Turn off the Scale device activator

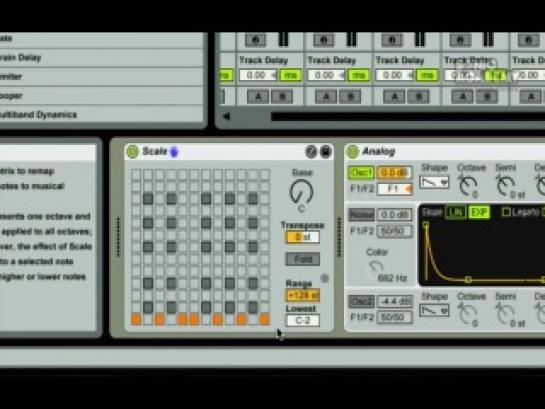(x=132, y=152)
